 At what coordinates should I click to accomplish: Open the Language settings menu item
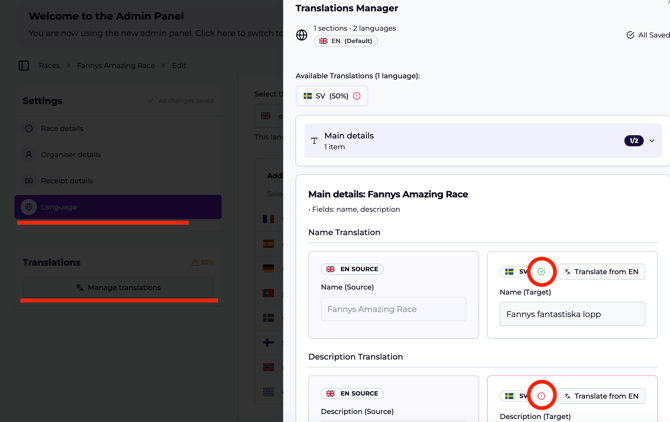coord(118,207)
